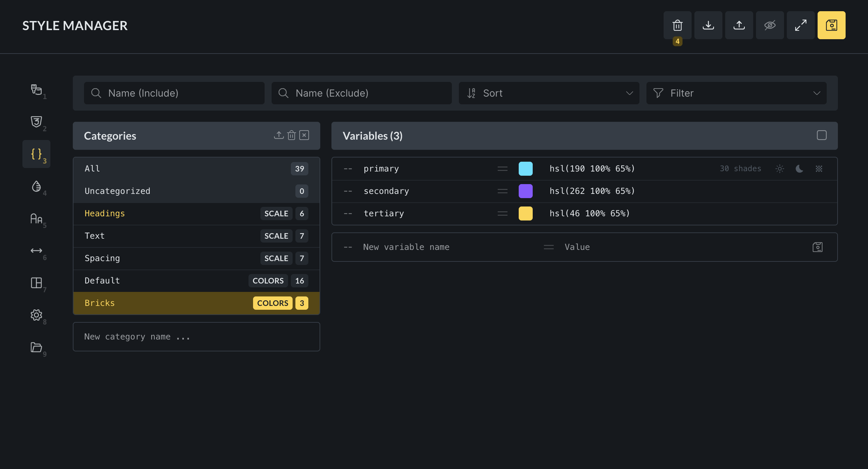Click the 16 count on Default row
Image resolution: width=868 pixels, height=469 pixels.
300,281
